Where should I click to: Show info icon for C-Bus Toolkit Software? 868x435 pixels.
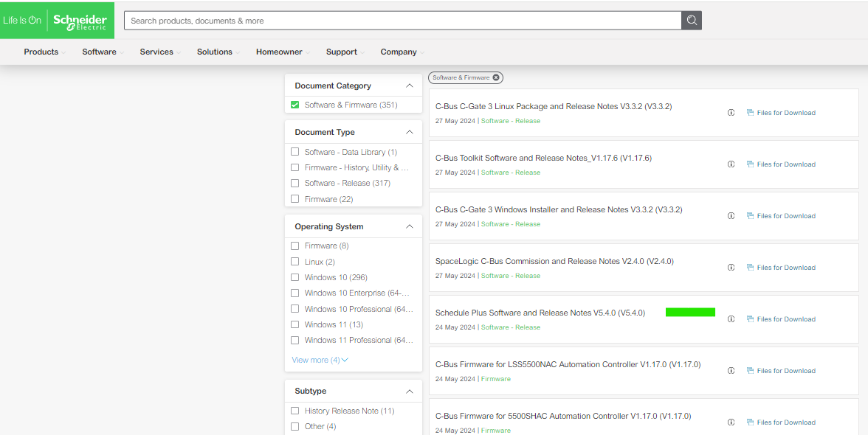pyautogui.click(x=731, y=164)
